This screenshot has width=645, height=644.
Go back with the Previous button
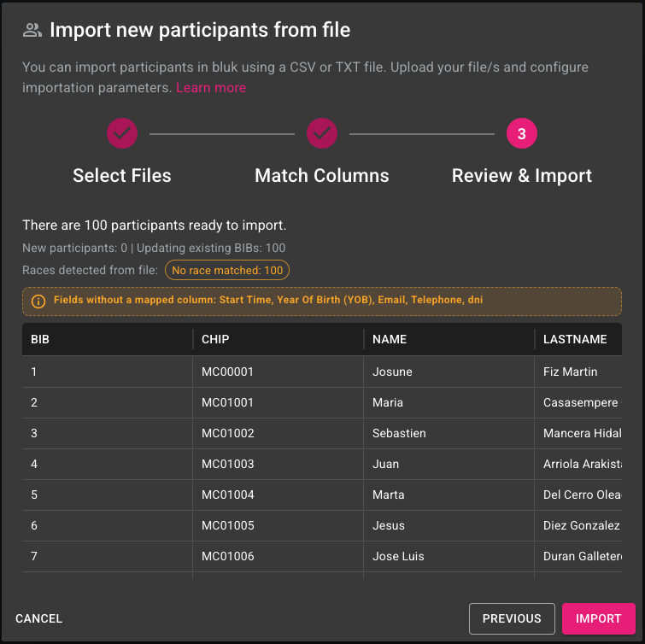512,618
